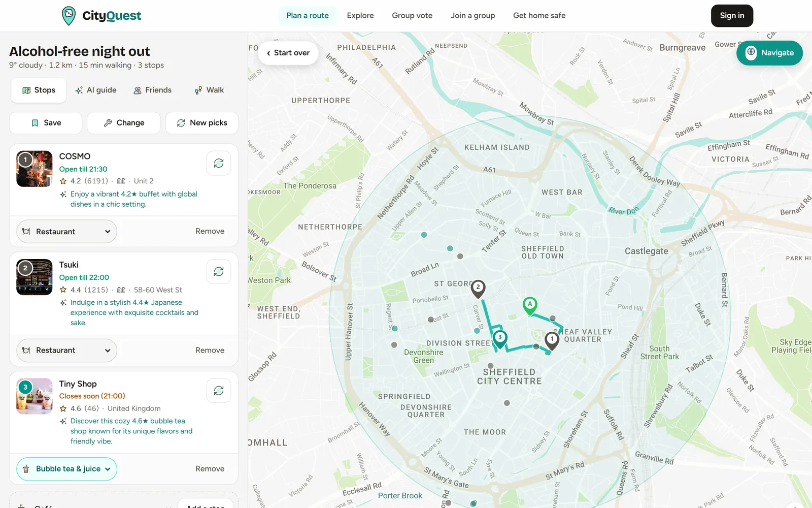Open the AI guide tab
Screen dimensions: 812x508
(96, 90)
